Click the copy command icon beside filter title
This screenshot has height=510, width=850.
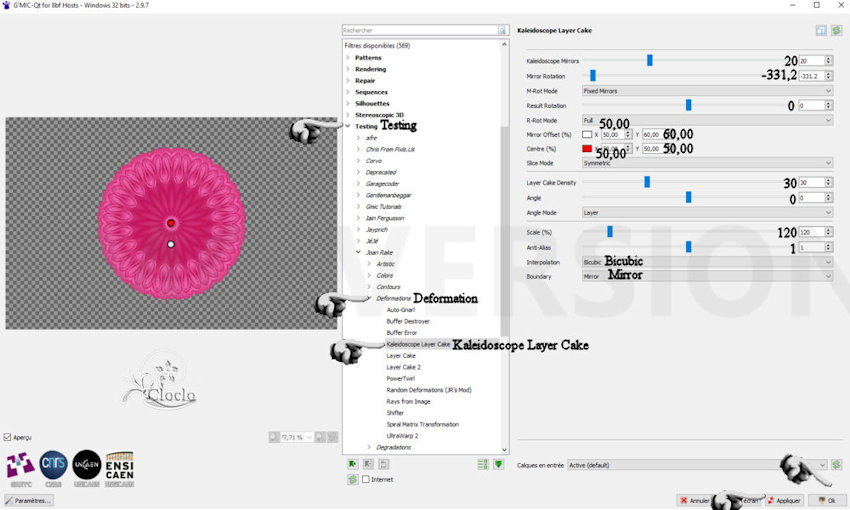(821, 31)
